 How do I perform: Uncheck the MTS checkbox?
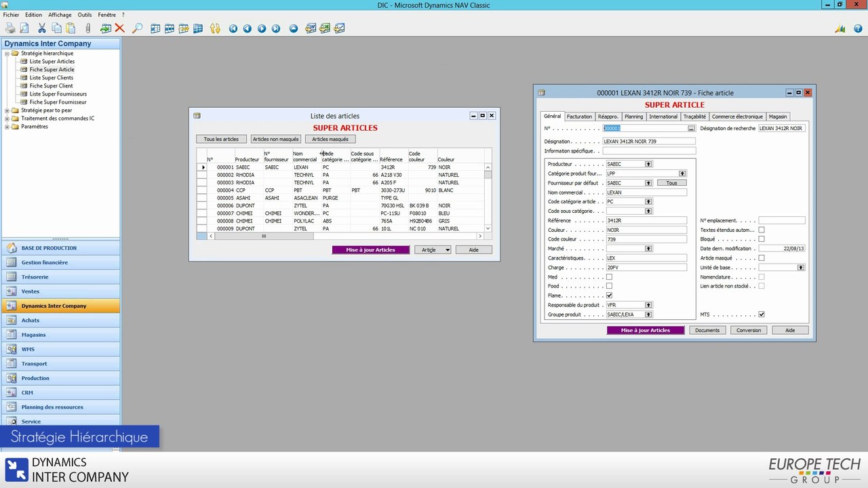click(762, 314)
